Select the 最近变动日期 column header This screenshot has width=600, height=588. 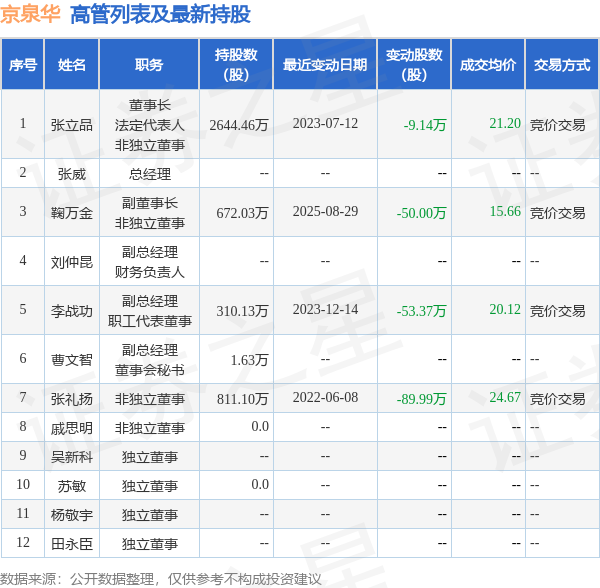(325, 65)
